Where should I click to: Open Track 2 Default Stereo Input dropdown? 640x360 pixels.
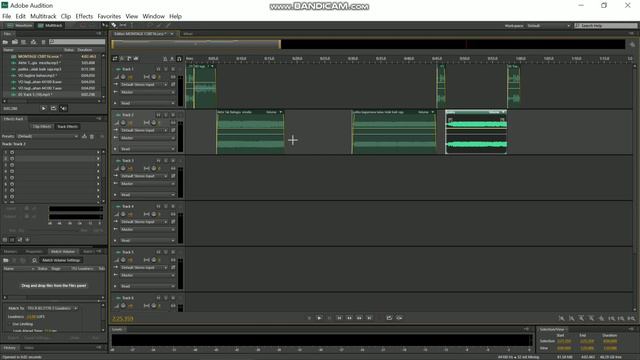tap(144, 130)
